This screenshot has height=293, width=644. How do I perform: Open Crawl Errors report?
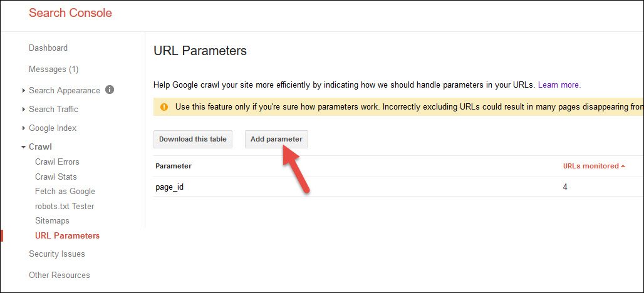coord(57,162)
